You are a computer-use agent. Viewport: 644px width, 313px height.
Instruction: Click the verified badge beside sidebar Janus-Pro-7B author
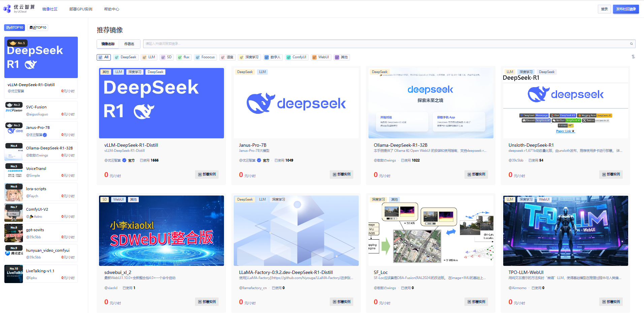point(45,135)
